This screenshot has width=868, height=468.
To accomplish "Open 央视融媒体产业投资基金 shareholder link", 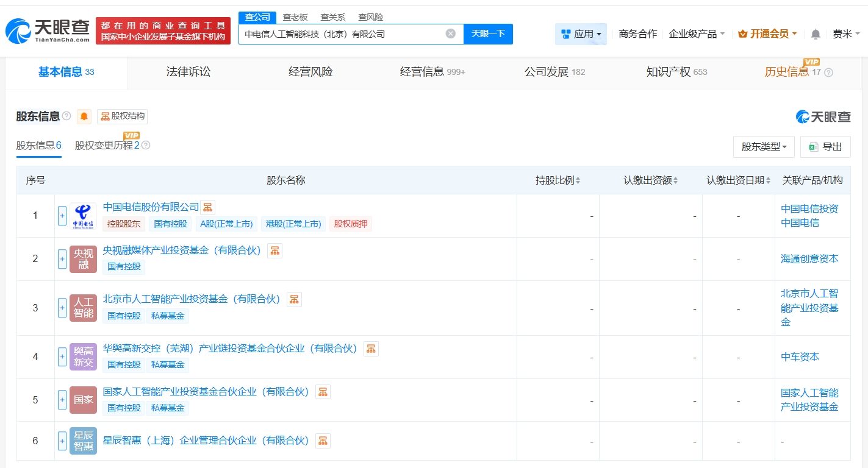I will click(x=182, y=250).
